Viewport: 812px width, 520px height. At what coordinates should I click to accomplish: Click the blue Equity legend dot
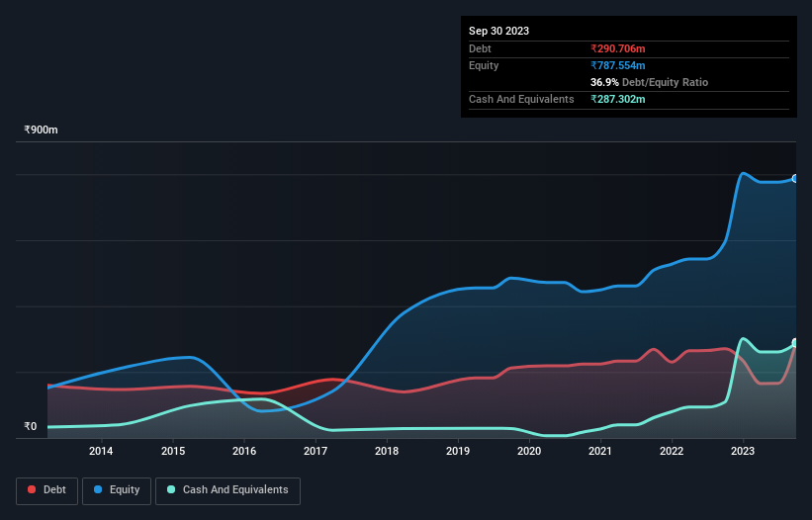click(98, 490)
